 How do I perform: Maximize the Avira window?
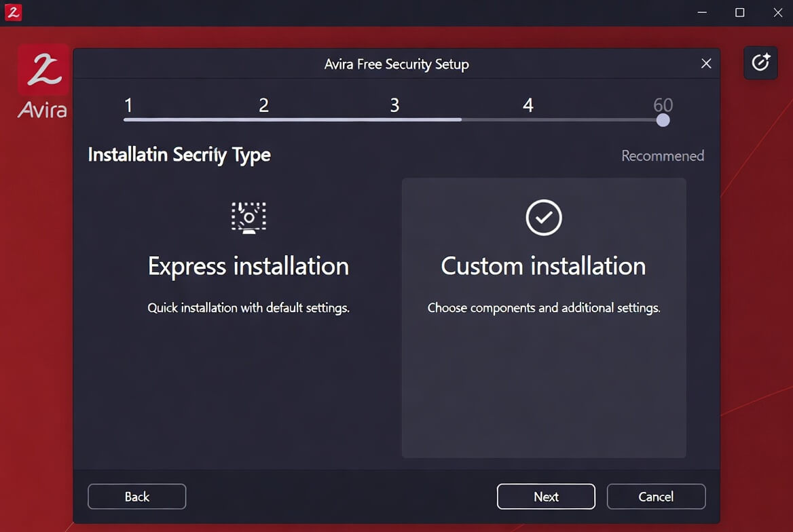739,12
